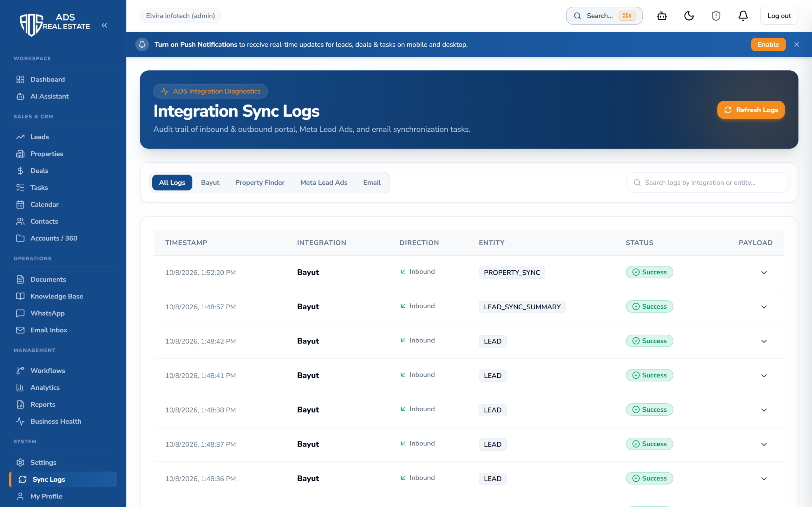Open the shield alert icon in the header

pos(716,16)
